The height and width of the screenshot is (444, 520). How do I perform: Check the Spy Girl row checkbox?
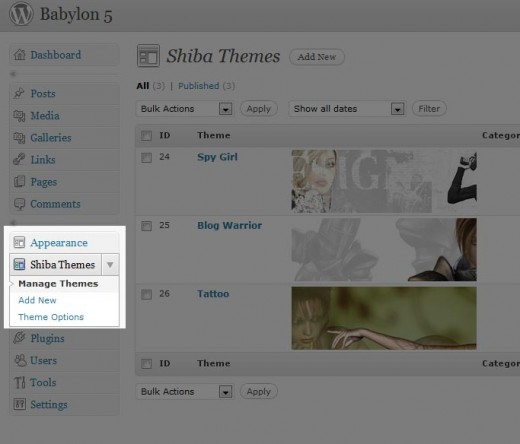pos(146,158)
